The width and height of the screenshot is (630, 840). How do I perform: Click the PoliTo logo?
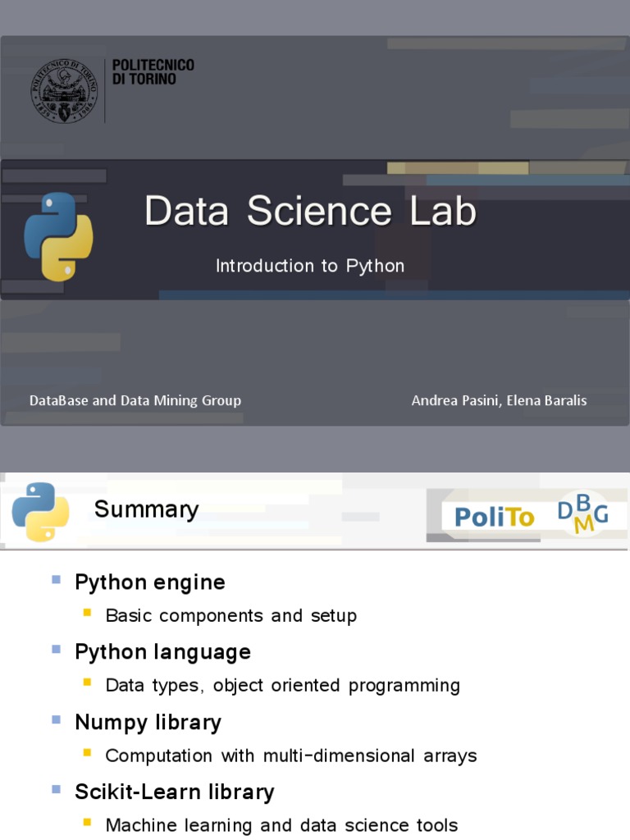(x=494, y=517)
